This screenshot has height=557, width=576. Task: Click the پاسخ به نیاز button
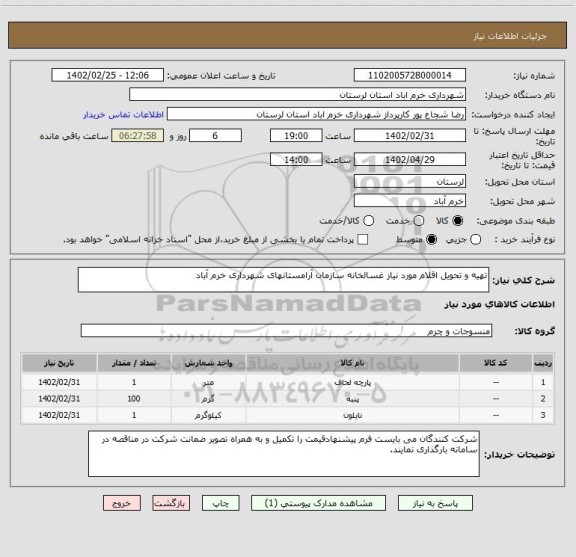tap(435, 503)
